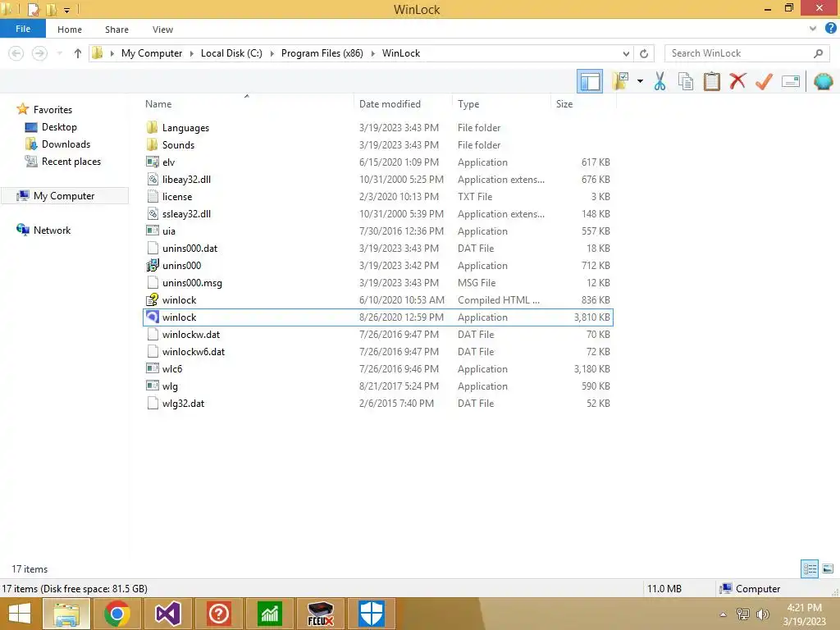Click WinLock in the address breadcrumb
Viewport: 840px width, 630px height.
coord(400,53)
